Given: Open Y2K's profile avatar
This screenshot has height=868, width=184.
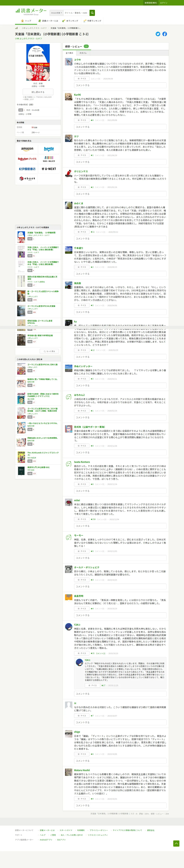Looking at the screenshot, I should [69, 627].
